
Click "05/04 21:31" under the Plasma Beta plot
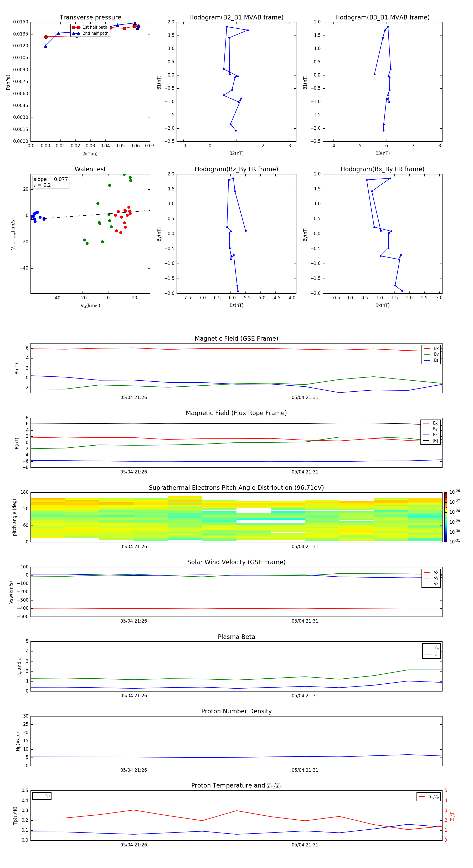coord(305,695)
